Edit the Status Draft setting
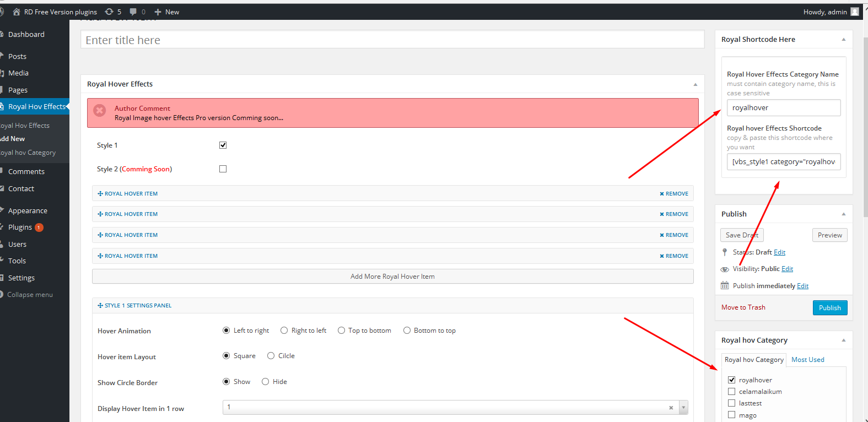 (x=779, y=252)
